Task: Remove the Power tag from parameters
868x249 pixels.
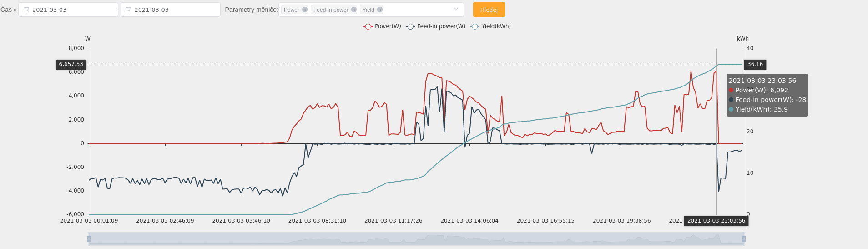Action: click(x=305, y=10)
